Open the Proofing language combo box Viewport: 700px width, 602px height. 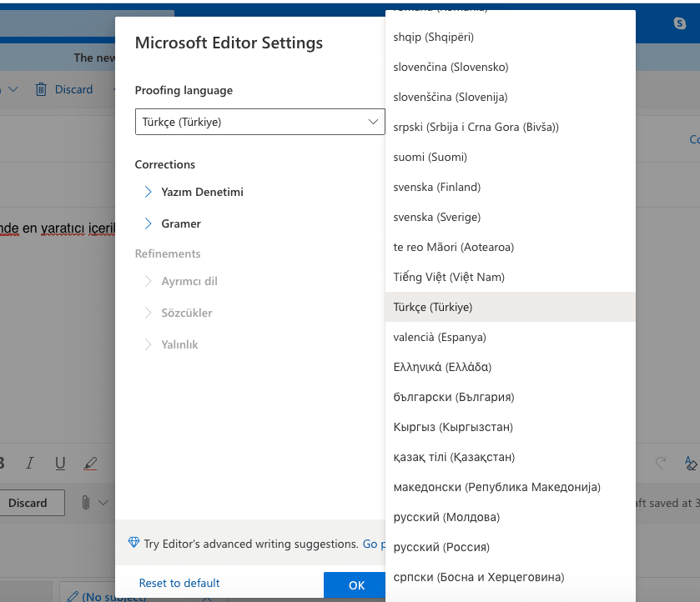tap(259, 122)
